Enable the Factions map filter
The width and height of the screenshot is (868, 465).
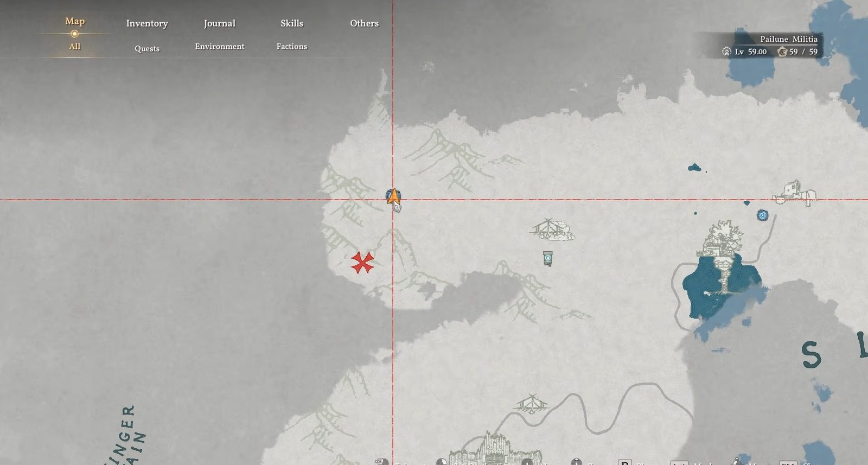pos(292,47)
